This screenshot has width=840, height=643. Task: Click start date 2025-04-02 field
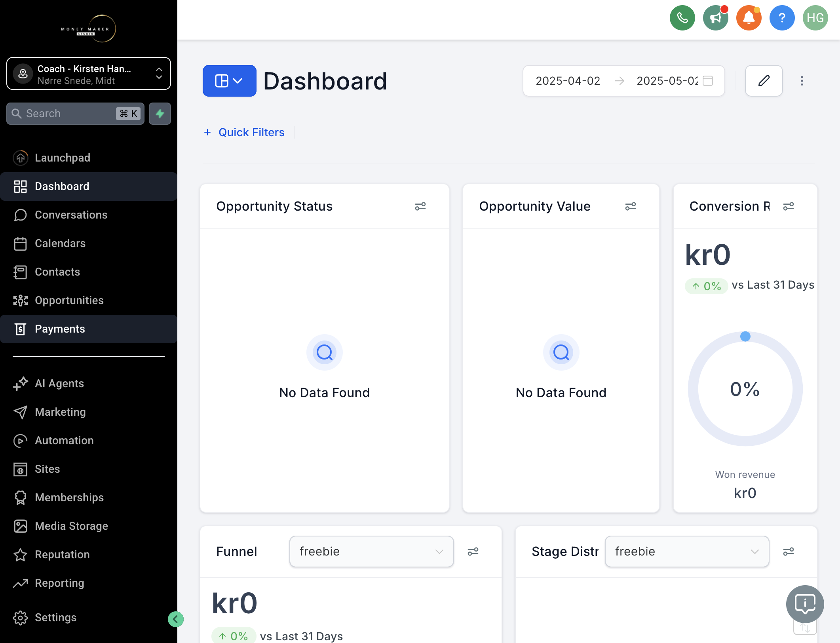point(568,81)
